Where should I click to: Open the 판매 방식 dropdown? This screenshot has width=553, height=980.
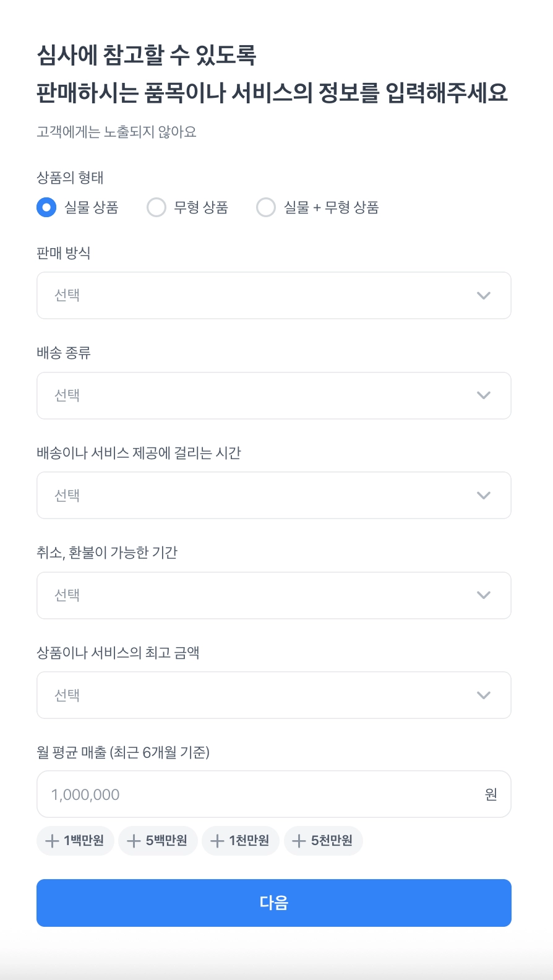coord(273,296)
